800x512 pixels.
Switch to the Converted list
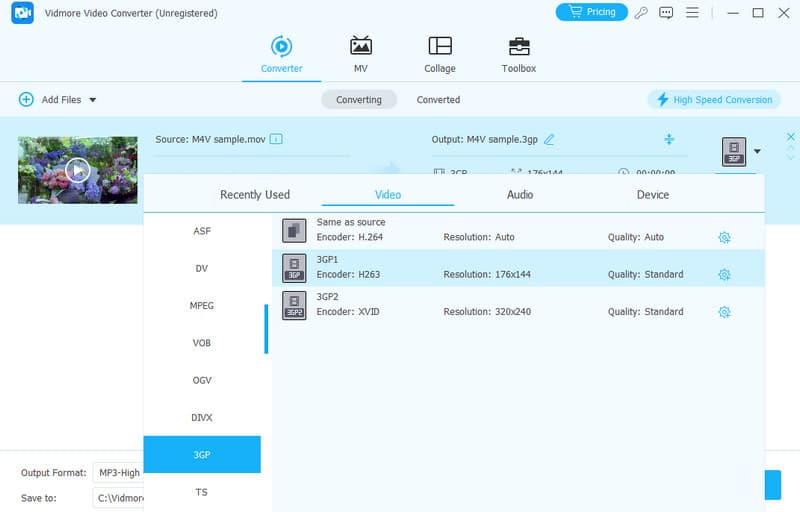click(x=438, y=100)
